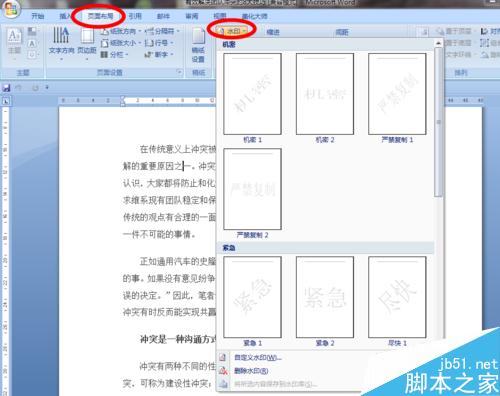The height and width of the screenshot is (396, 500).
Task: Open the 邮件 ribbon tab
Action: tap(163, 16)
